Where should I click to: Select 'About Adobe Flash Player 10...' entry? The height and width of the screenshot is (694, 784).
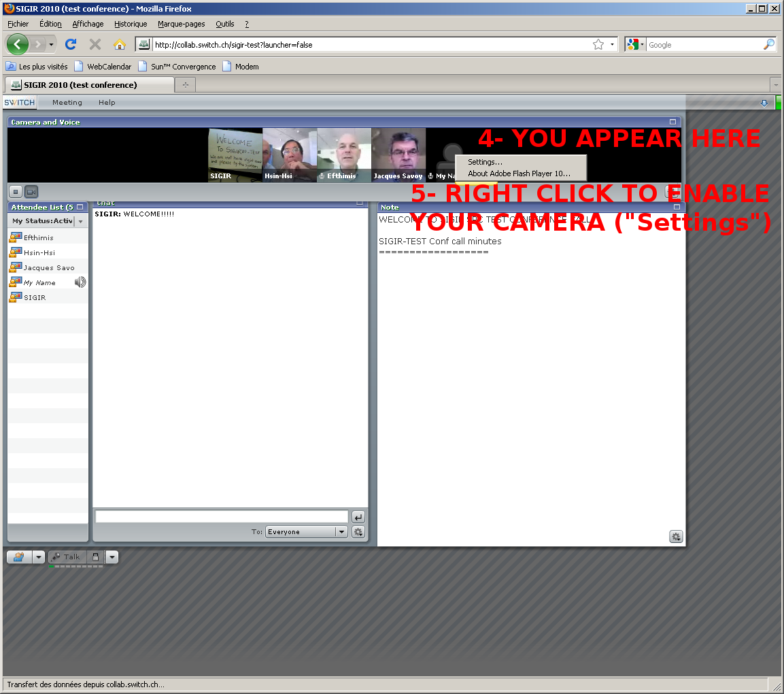(519, 173)
